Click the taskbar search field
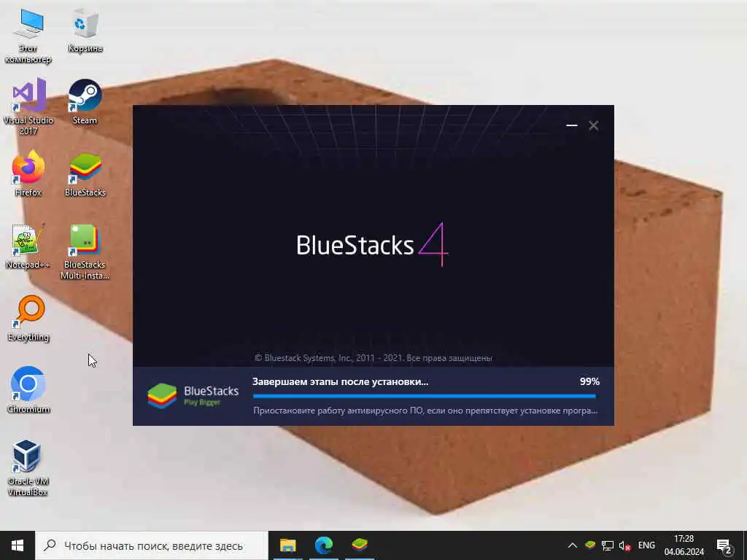This screenshot has width=747, height=560. [152, 545]
